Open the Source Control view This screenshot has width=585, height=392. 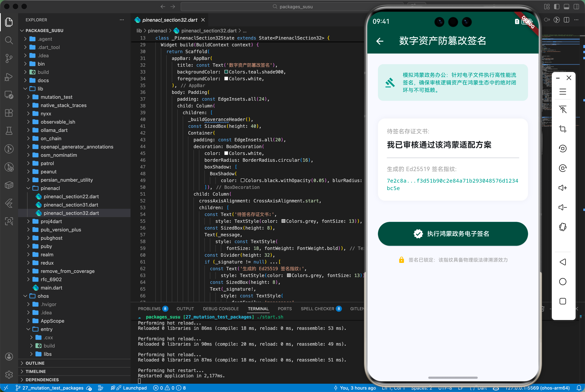(x=9, y=58)
